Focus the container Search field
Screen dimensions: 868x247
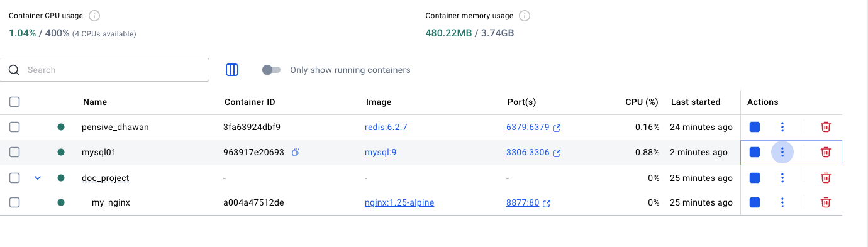click(x=105, y=70)
